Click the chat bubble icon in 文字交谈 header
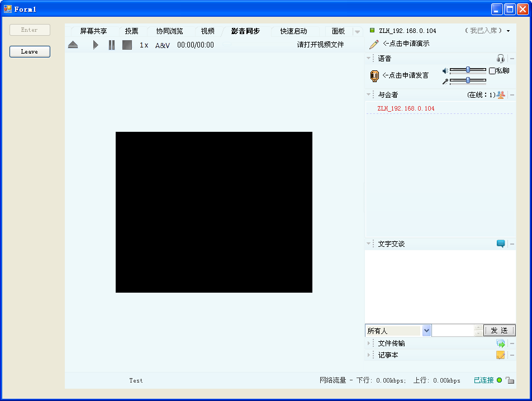The image size is (532, 401). click(501, 244)
